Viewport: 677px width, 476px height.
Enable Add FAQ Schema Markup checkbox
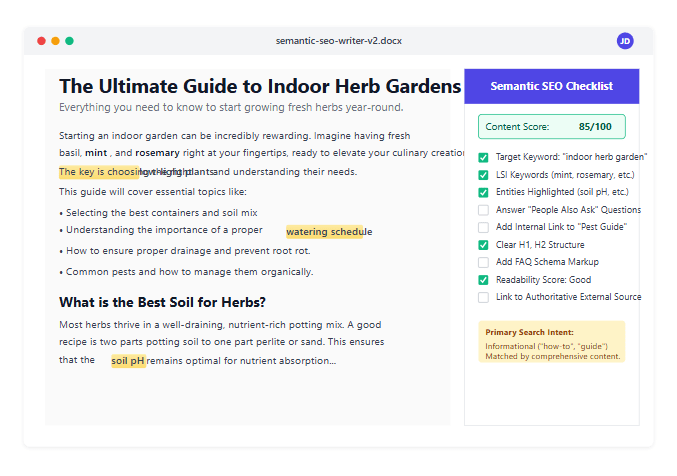click(x=483, y=262)
